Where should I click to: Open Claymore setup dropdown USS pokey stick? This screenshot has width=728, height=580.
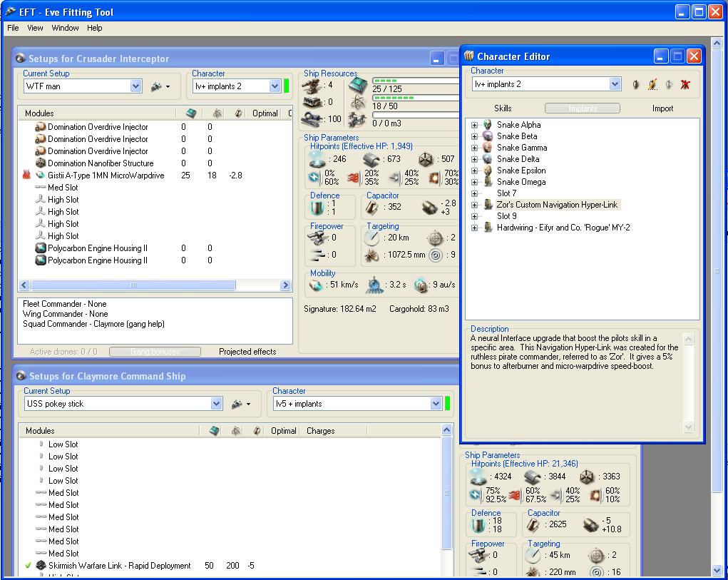pyautogui.click(x=216, y=404)
